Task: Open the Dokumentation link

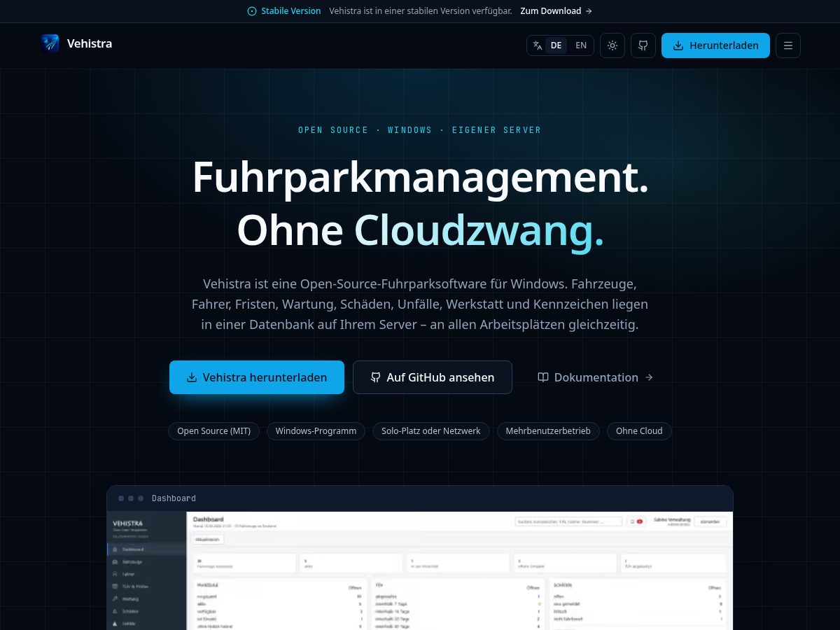Action: (x=595, y=377)
